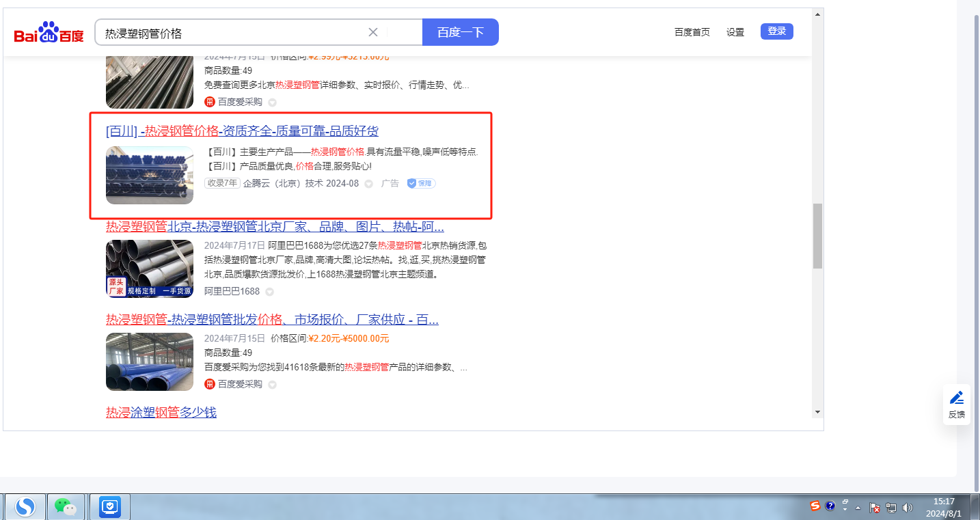Click the vertical scrollbar thumb

817,236
